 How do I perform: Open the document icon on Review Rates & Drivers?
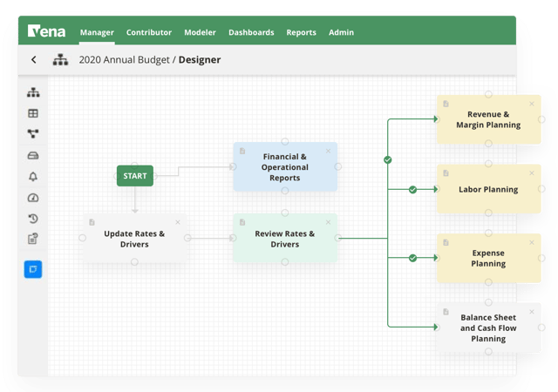point(242,222)
